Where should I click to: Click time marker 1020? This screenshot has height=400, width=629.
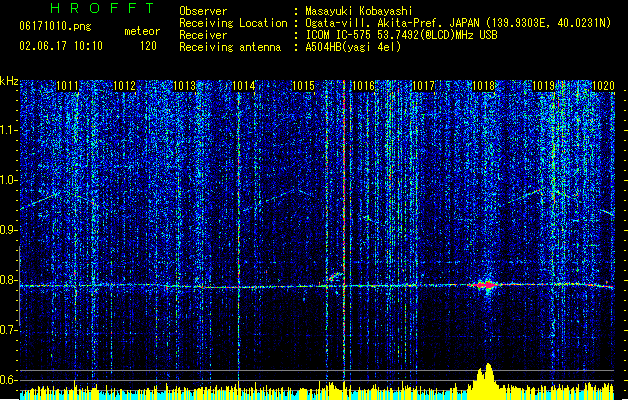click(x=603, y=86)
